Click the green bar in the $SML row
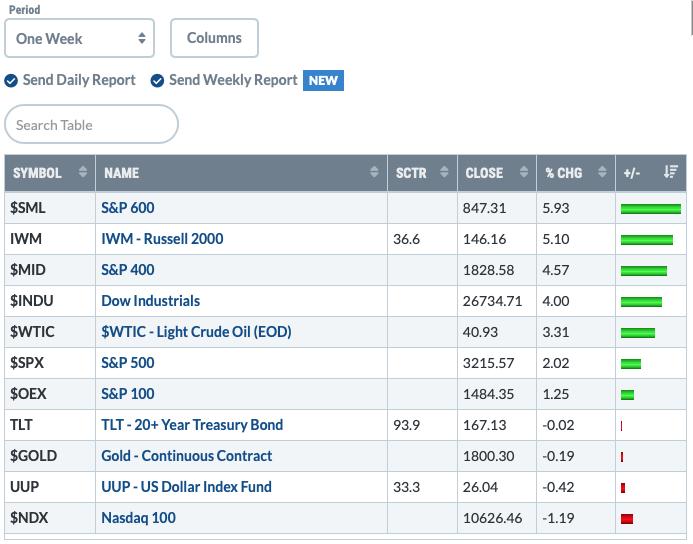Image resolution: width=693 pixels, height=544 pixels. 651,209
